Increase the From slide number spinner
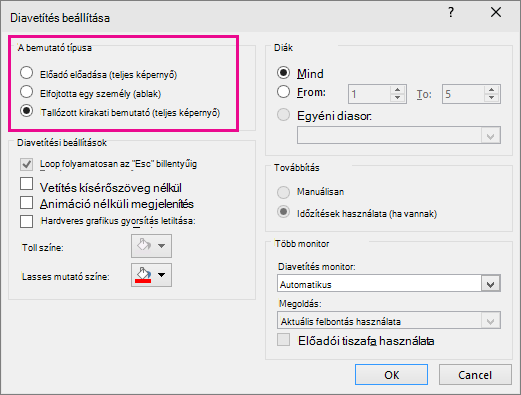 (398, 90)
